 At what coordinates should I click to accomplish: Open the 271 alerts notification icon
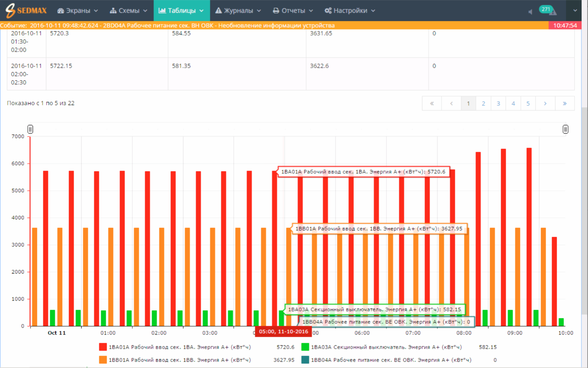coord(548,10)
